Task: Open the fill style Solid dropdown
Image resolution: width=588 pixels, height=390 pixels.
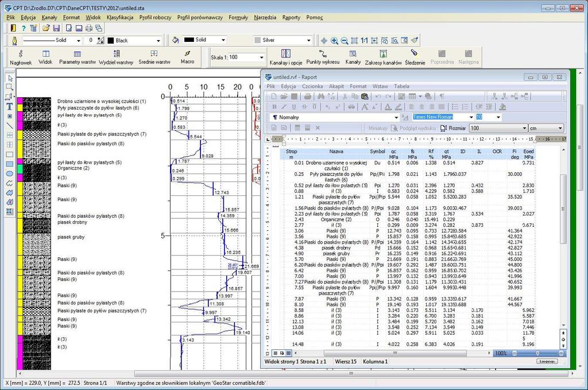Action: click(x=223, y=40)
